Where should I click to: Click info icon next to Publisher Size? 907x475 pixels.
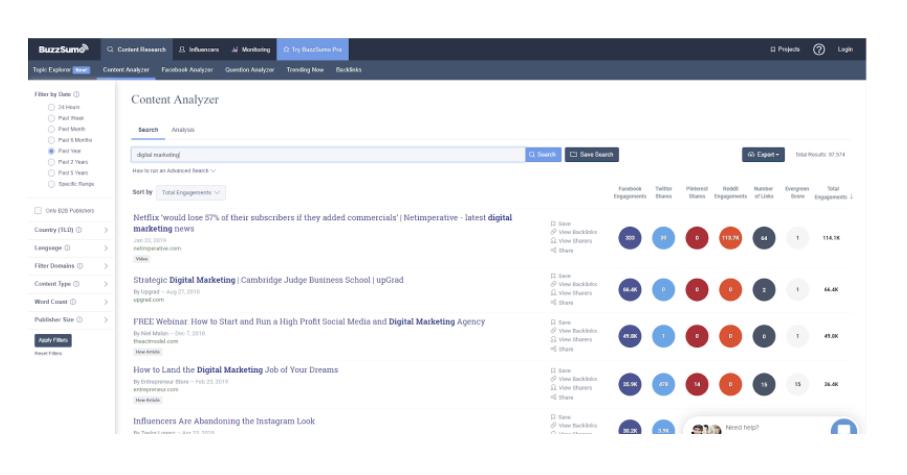[79, 320]
